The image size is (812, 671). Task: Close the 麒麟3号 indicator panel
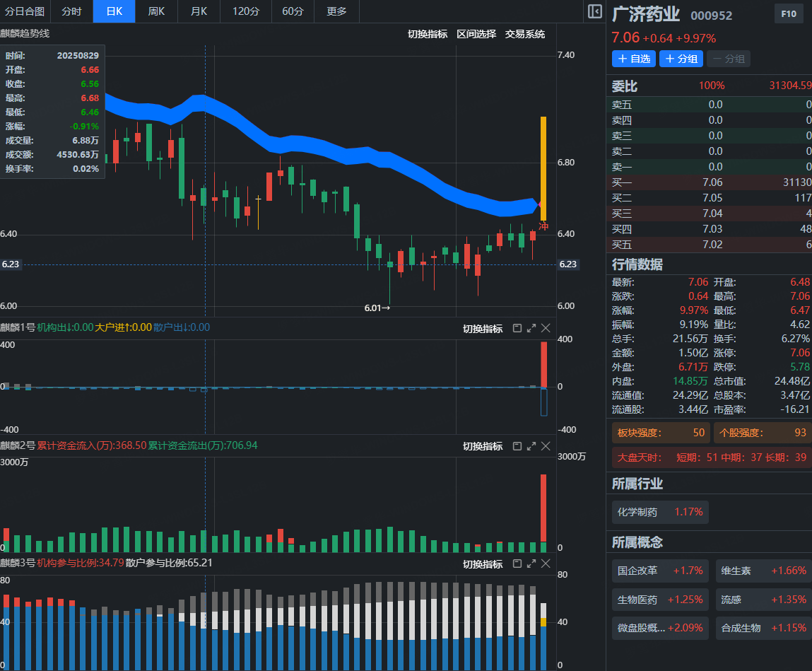click(546, 564)
